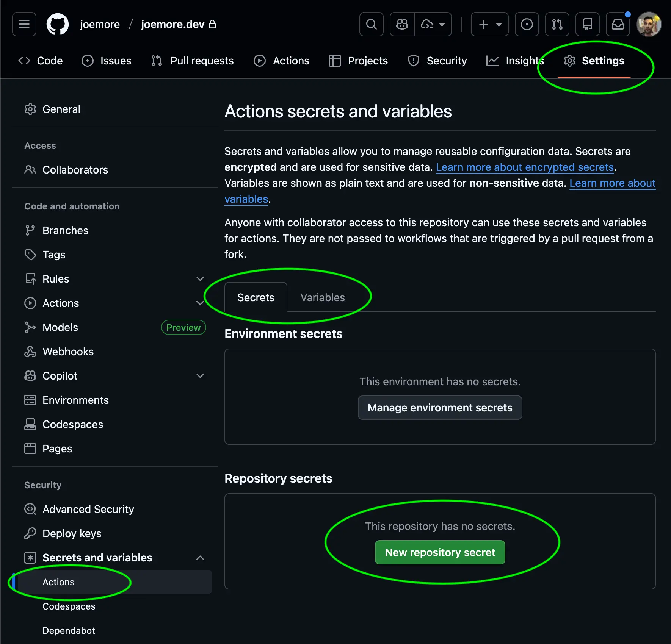
Task: Open the search magnifier icon
Action: pos(371,25)
